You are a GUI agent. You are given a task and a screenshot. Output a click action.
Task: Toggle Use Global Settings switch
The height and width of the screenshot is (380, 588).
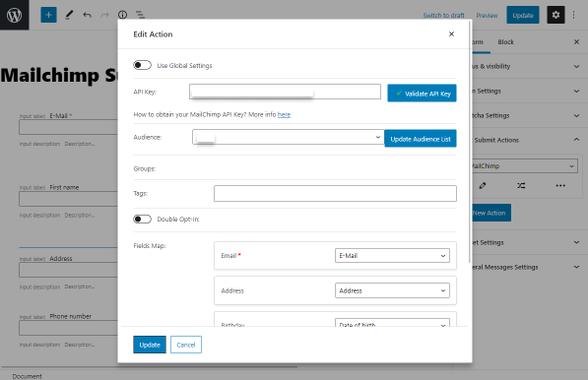143,65
